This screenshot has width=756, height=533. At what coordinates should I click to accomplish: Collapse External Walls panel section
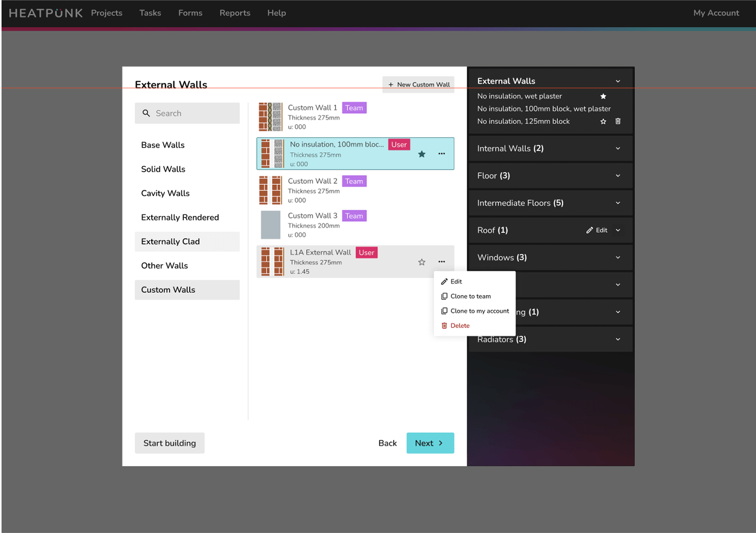(618, 81)
